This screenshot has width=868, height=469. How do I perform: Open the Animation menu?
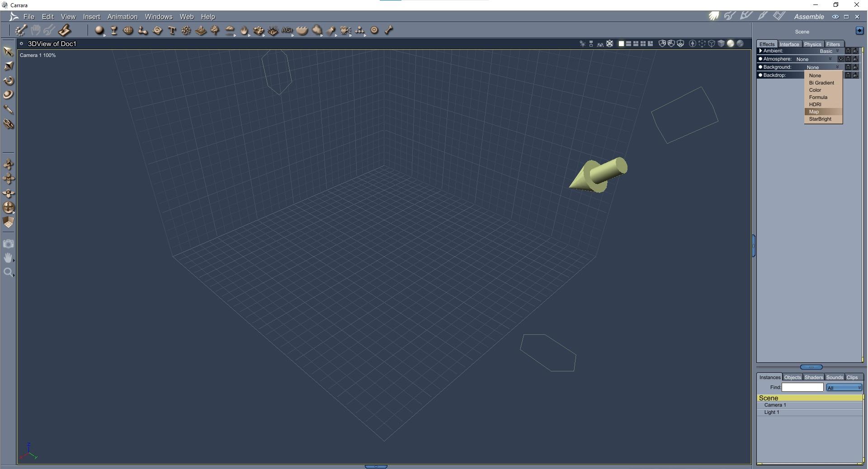[x=123, y=17]
